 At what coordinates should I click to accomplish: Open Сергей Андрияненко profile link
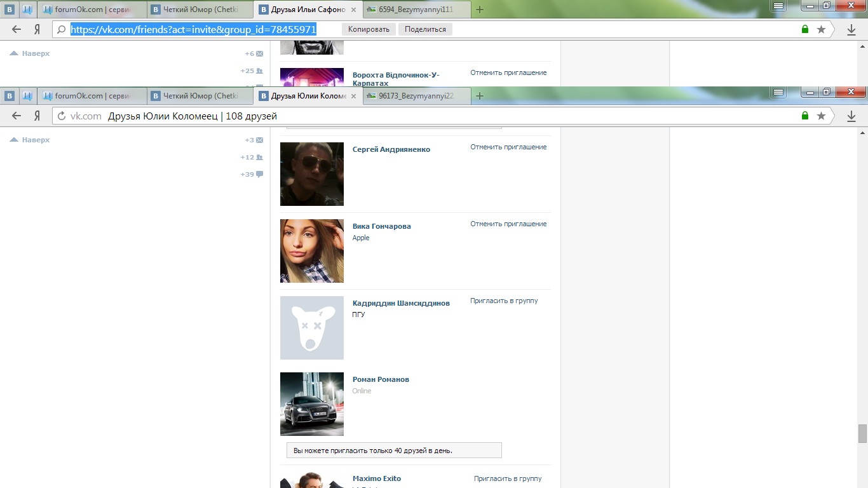click(x=391, y=149)
